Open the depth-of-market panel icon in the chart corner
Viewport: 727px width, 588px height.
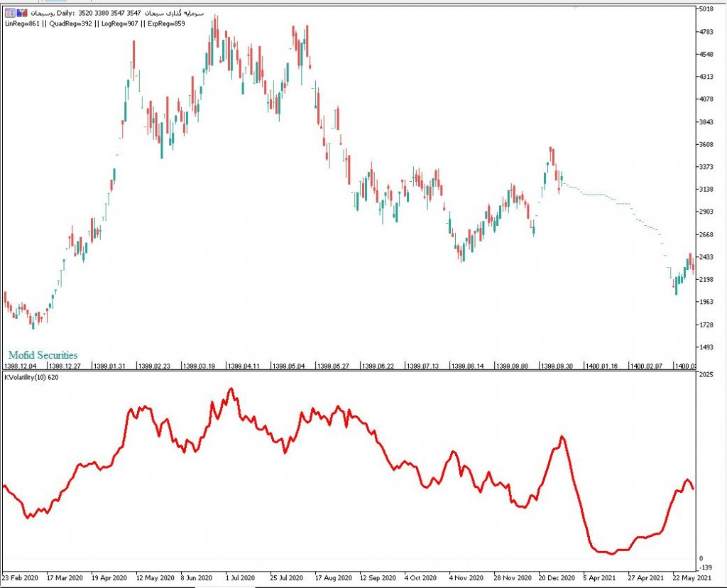click(x=10, y=13)
